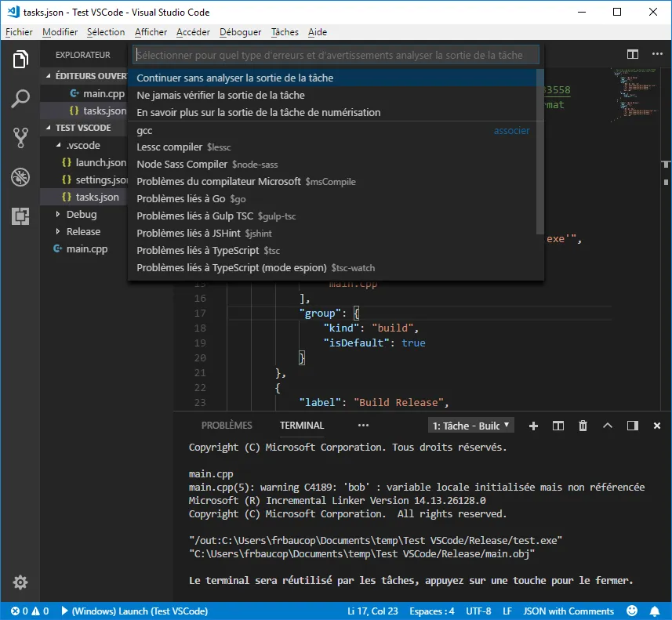
Task: Change indentation via Espaces : 4
Action: 431,611
